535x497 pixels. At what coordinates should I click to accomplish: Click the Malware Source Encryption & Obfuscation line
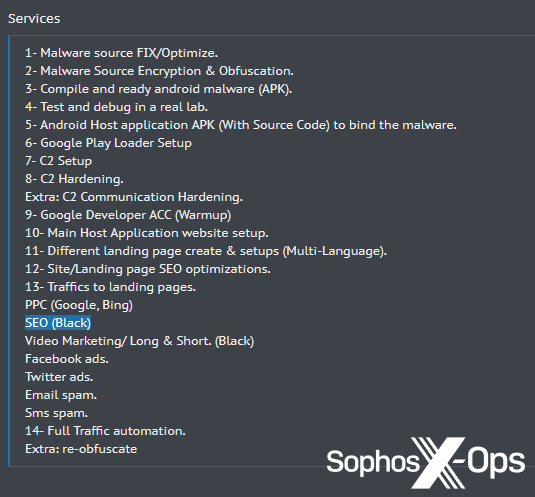point(159,71)
